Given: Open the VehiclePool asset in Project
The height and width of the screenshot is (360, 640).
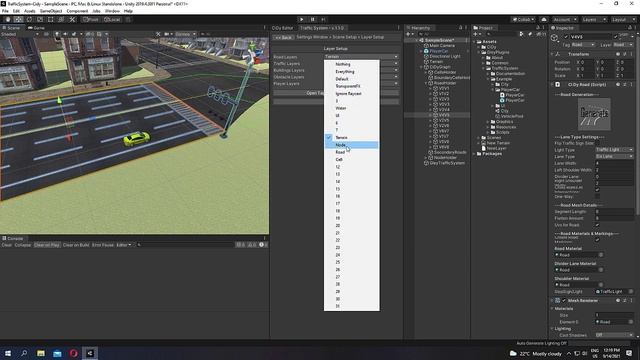Looking at the screenshot, I should tap(511, 116).
